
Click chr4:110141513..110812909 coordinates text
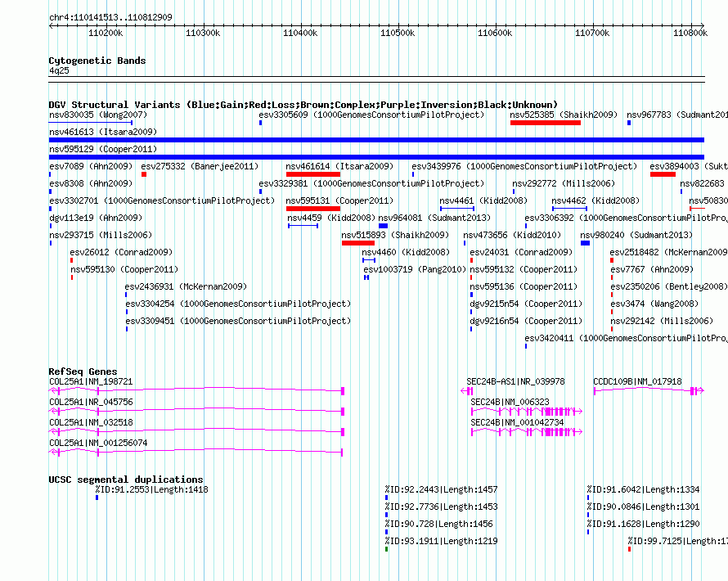click(x=110, y=17)
